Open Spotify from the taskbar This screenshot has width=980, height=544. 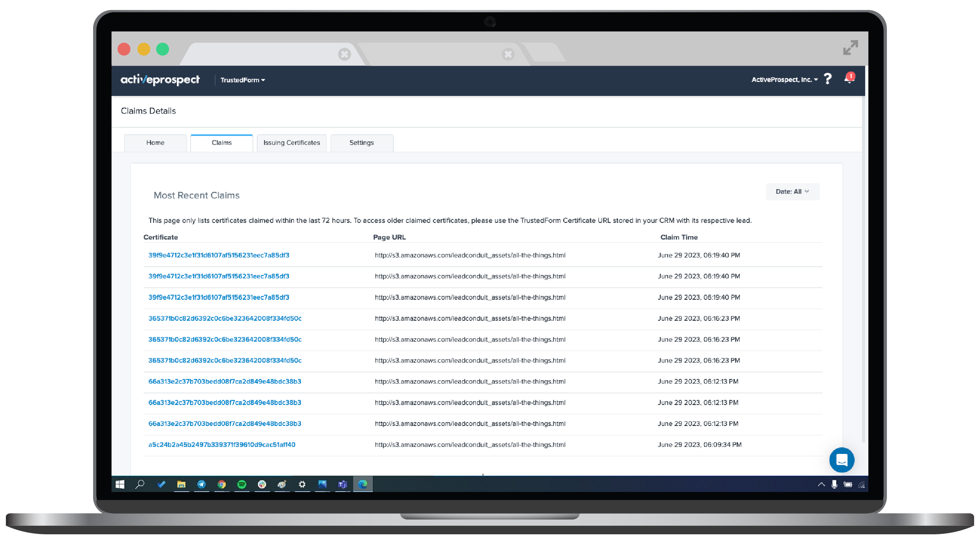coord(242,484)
